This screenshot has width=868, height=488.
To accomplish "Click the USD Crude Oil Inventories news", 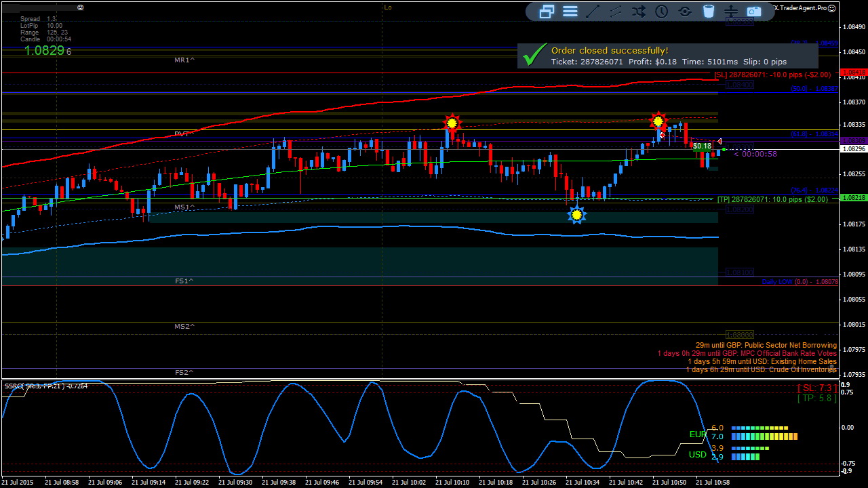I will click(762, 370).
